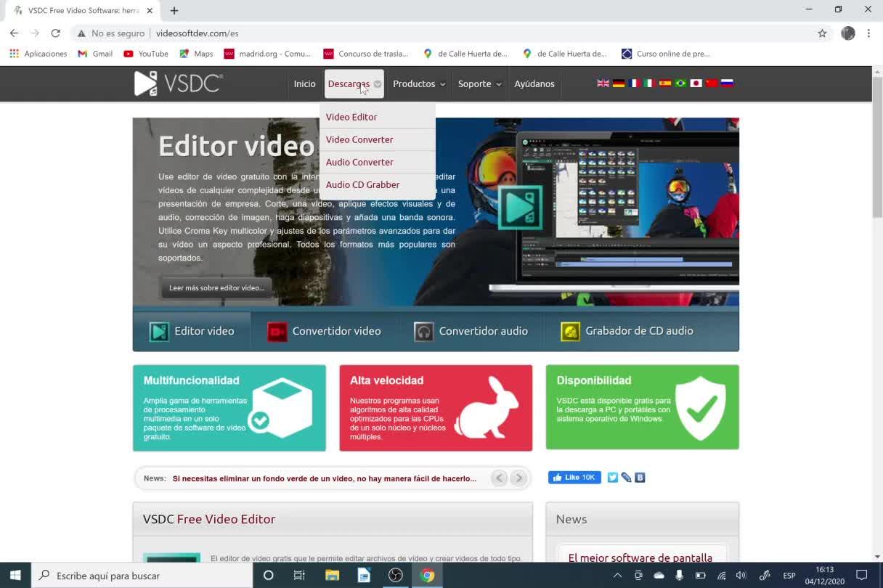
Task: Reload the page
Action: click(55, 33)
